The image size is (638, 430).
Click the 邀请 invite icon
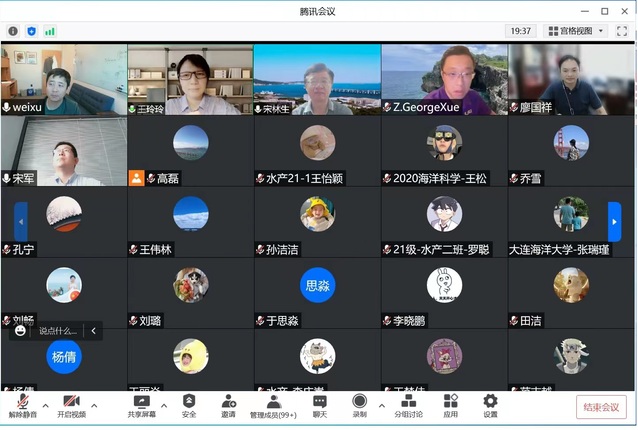tap(229, 404)
